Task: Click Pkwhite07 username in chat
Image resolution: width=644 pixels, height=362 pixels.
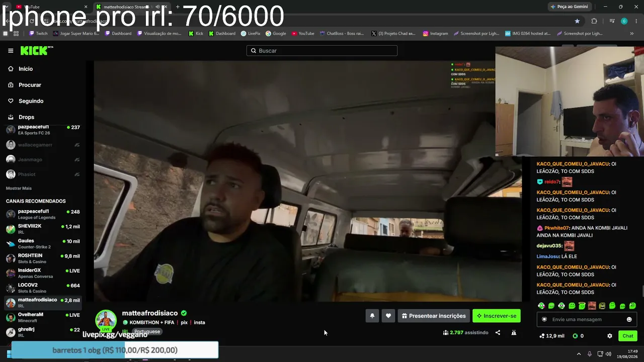Action: pos(556,228)
